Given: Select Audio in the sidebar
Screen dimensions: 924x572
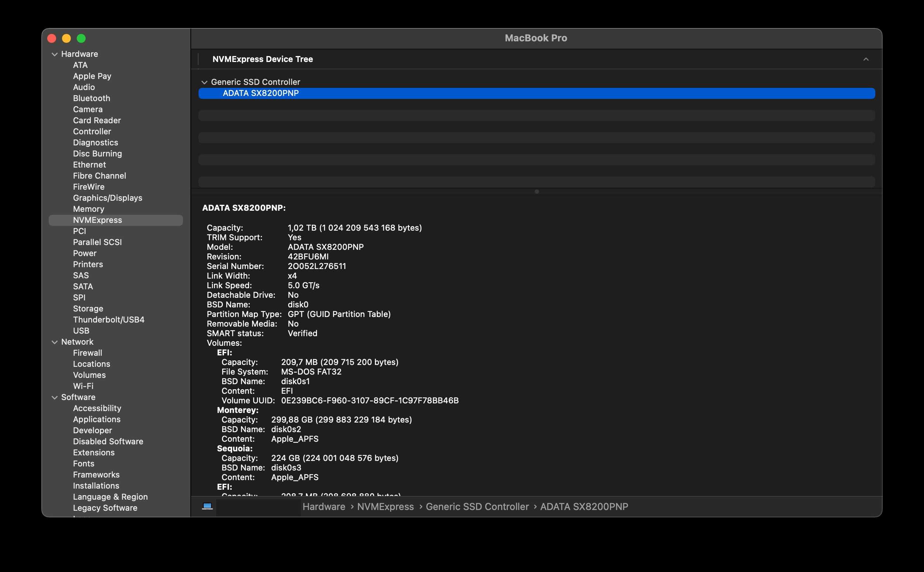Looking at the screenshot, I should tap(84, 87).
